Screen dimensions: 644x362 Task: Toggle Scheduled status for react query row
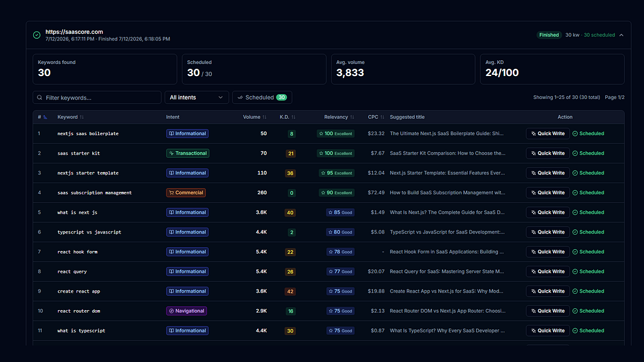588,271
